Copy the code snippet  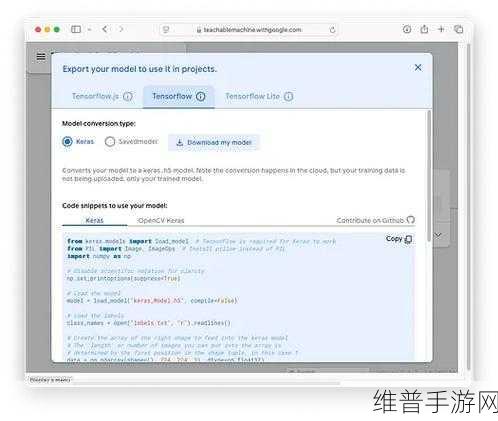(399, 239)
